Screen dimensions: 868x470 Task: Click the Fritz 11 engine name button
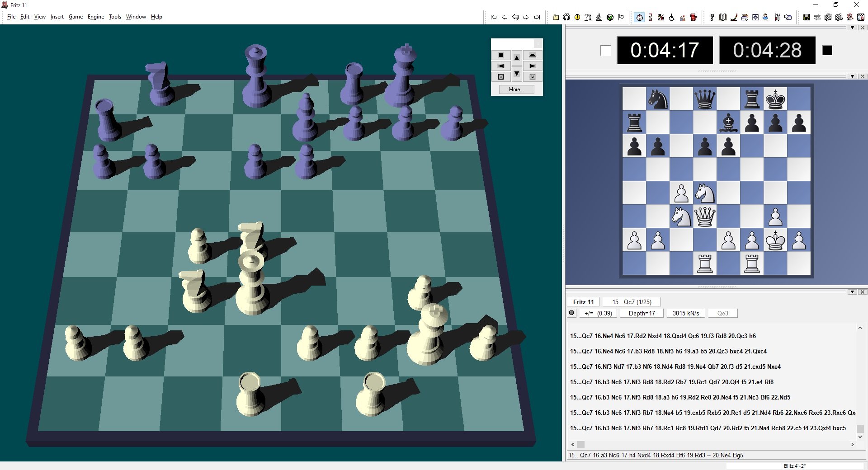click(583, 302)
